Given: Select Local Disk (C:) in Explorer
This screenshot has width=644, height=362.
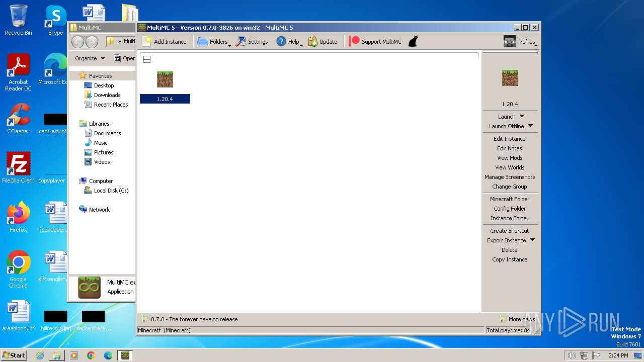Looking at the screenshot, I should point(111,191).
